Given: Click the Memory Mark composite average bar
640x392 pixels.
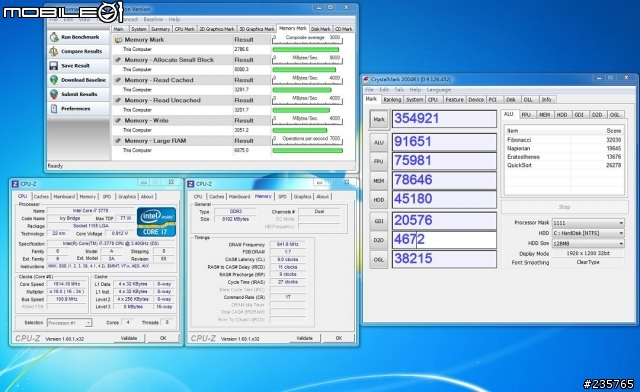Looking at the screenshot, I should [x=306, y=49].
